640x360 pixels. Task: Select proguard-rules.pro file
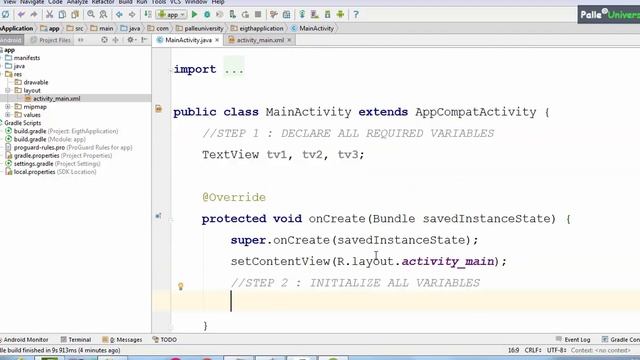69,148
